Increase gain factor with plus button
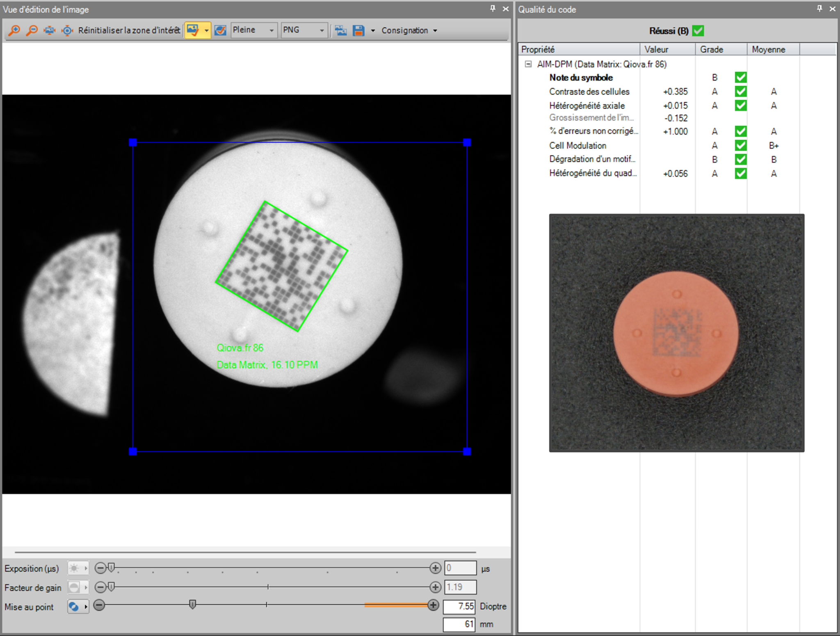840x636 pixels. coord(435,587)
